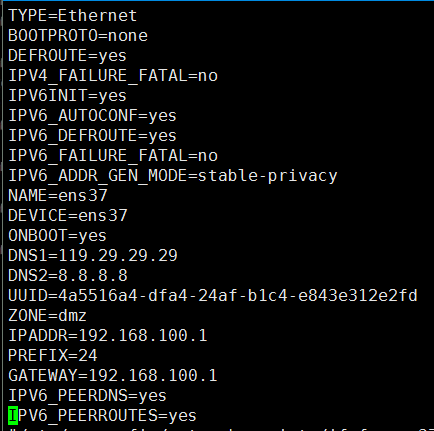
Task: Click the DEFROUTE=yes line
Action: 67,56
